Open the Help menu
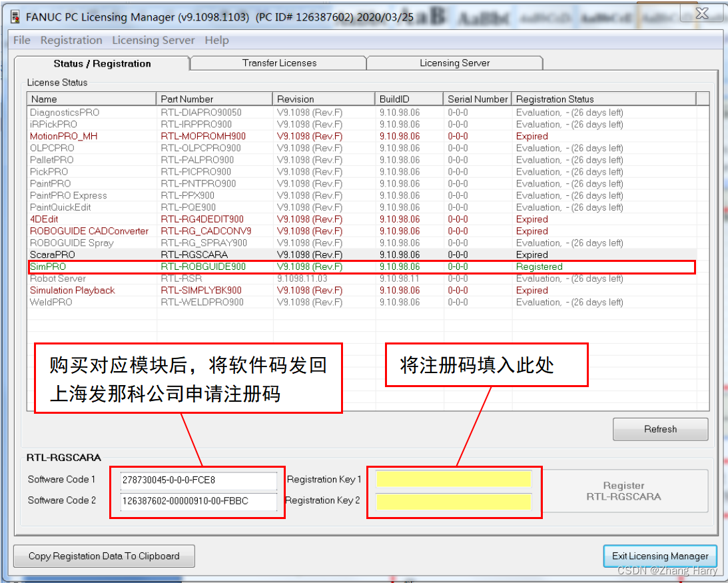Image resolution: width=728 pixels, height=583 pixels. (x=217, y=41)
